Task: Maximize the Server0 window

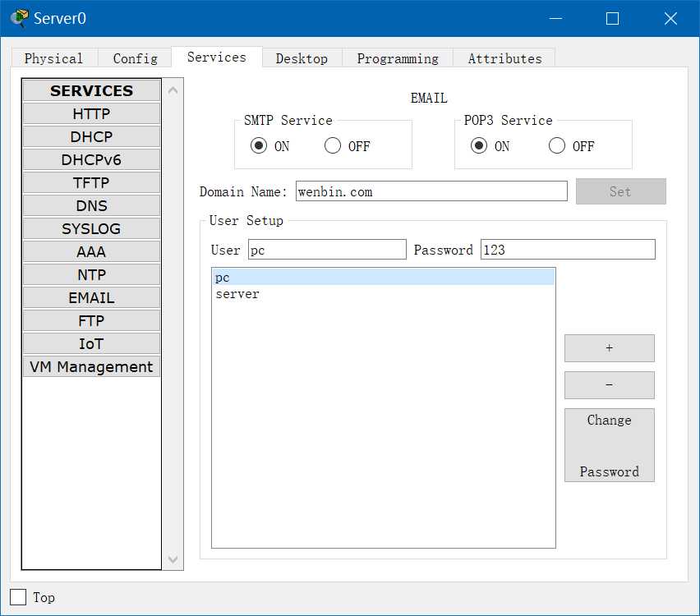Action: pos(613,18)
